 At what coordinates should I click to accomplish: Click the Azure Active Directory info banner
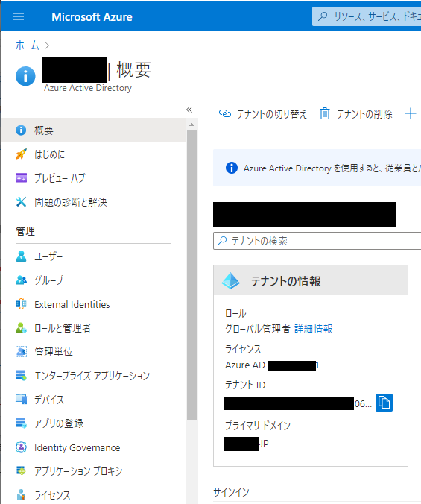pos(317,168)
